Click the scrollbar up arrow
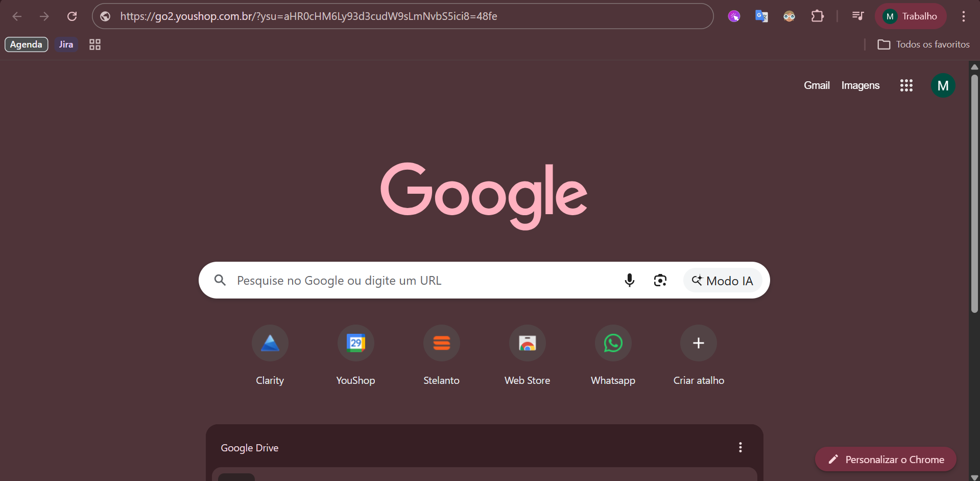The image size is (980, 481). coord(974,67)
